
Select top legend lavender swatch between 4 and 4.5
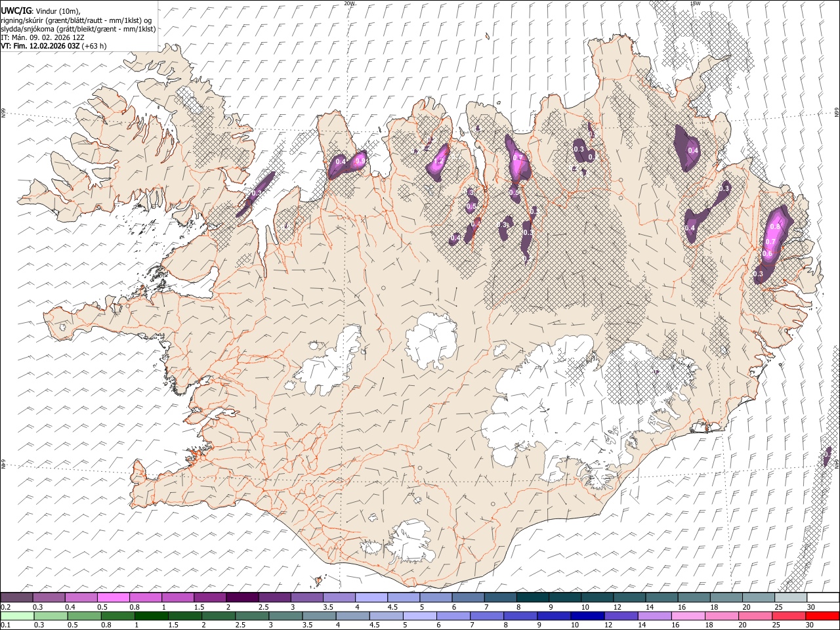pos(371,597)
